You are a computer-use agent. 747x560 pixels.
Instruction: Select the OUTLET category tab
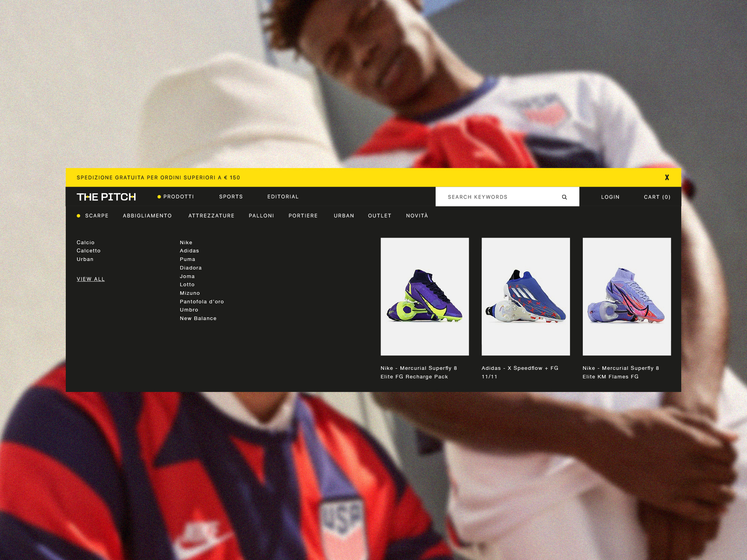tap(380, 216)
